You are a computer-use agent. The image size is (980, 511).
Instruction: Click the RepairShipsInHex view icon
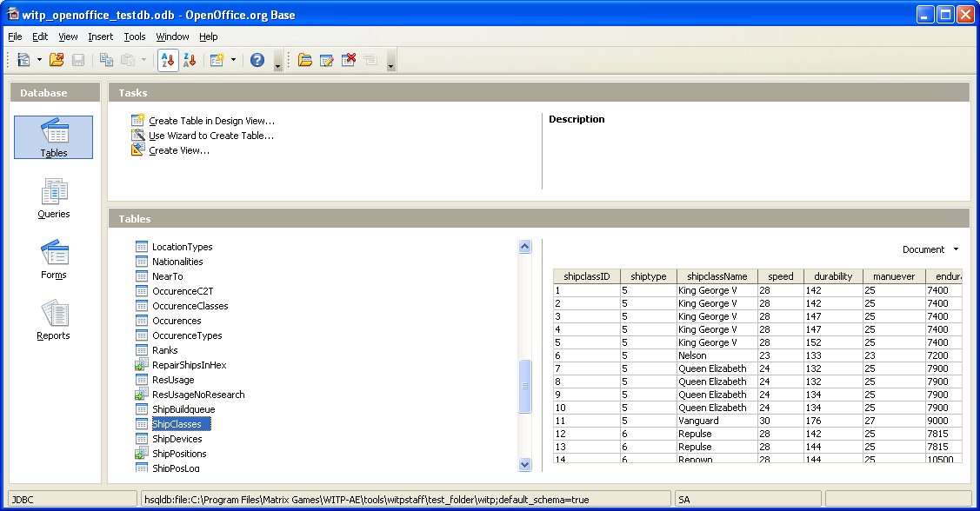point(142,365)
